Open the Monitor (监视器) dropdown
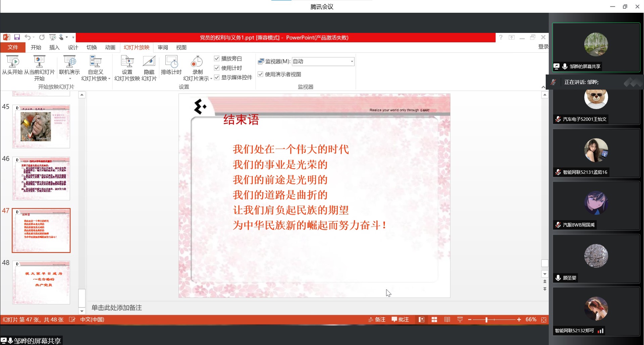The image size is (644, 345). [352, 61]
